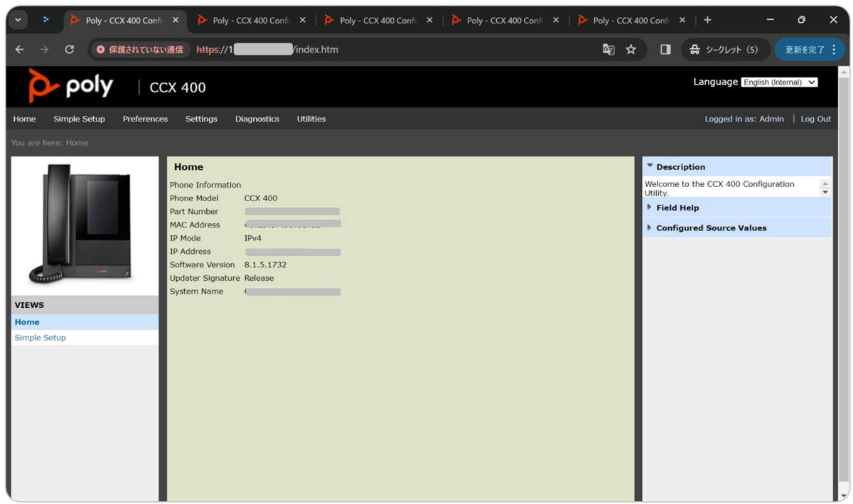Switch to the second browser tab
The height and width of the screenshot is (504, 853).
(x=252, y=21)
